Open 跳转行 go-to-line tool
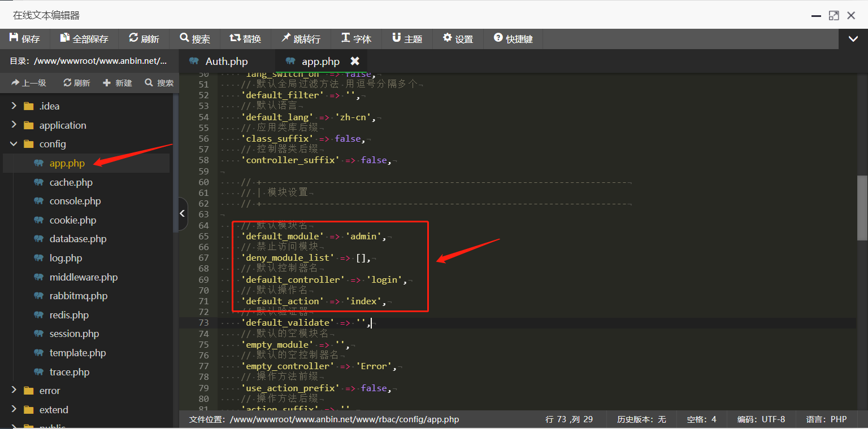The width and height of the screenshot is (868, 429). [x=301, y=39]
